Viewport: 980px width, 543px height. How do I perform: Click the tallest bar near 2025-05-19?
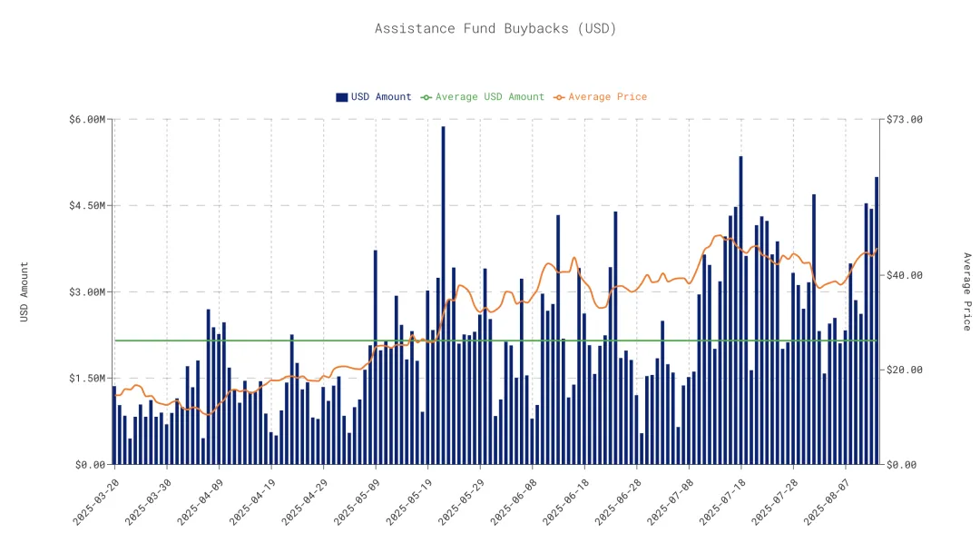point(443,295)
